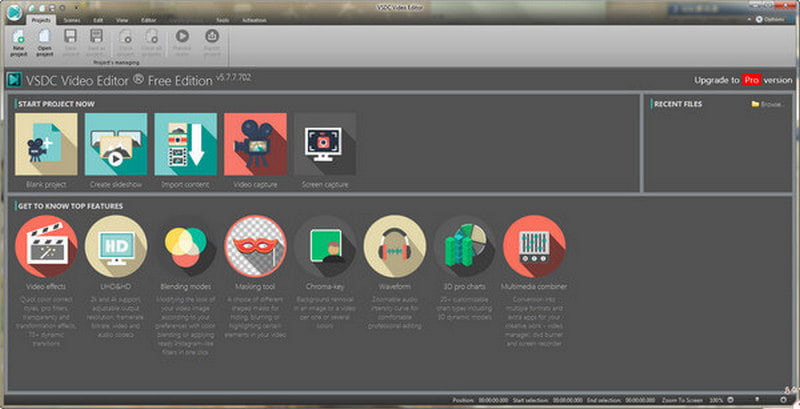
Task: Click the VSDC logo in the header bar
Action: coord(14,80)
